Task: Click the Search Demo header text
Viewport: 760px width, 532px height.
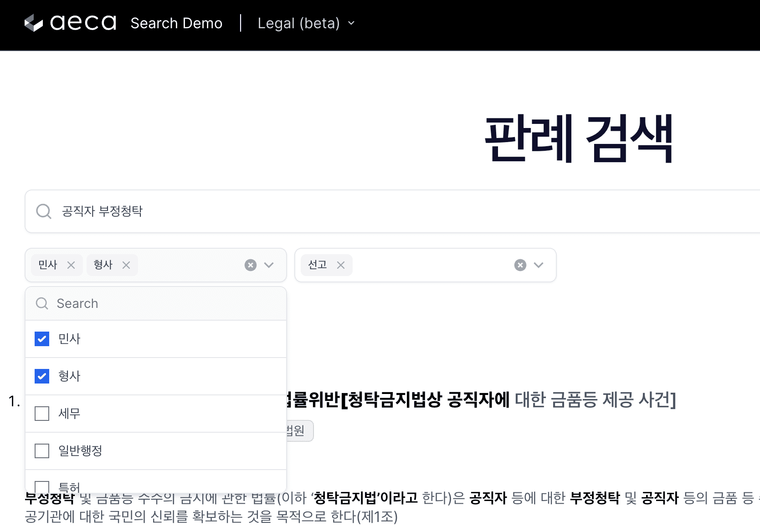Action: point(176,23)
